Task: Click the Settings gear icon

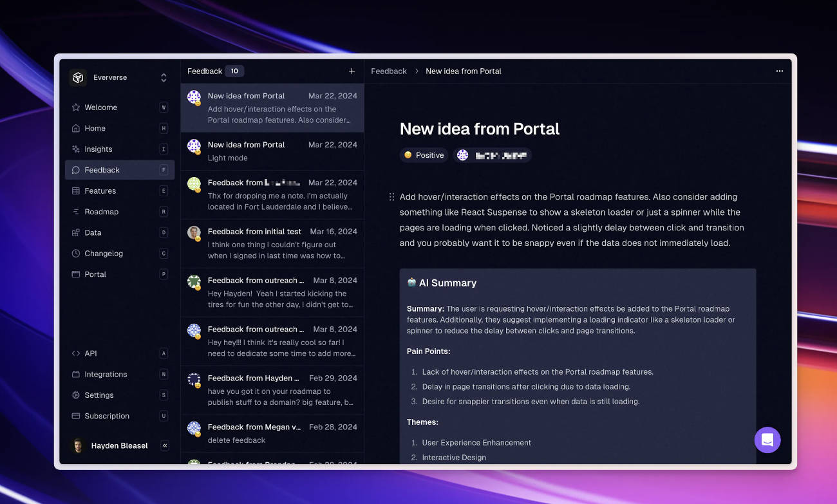Action: [76, 395]
